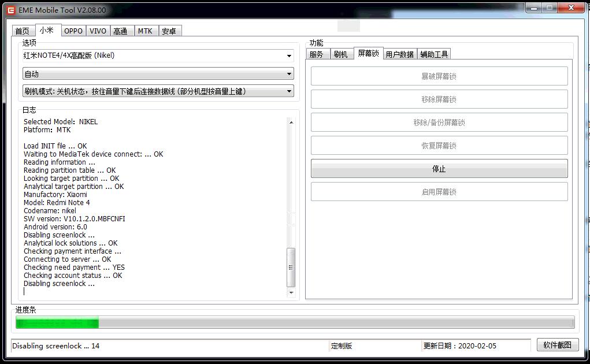Click 'Analytical lock solutions ... OK' log line
The width and height of the screenshot is (590, 364).
70,243
